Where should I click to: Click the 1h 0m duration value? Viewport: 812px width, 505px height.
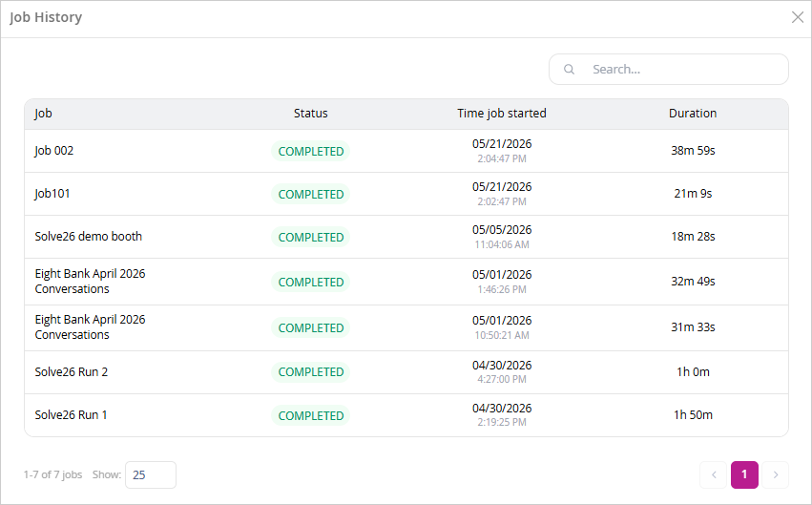pos(693,372)
